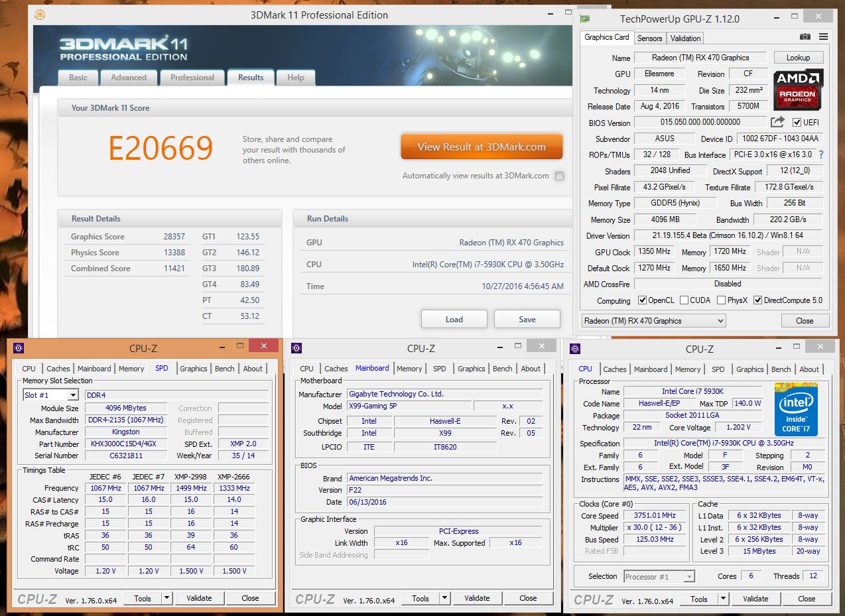The image size is (845, 616).
Task: Toggle the DirectCompute 5.0 checkbox
Action: point(757,300)
